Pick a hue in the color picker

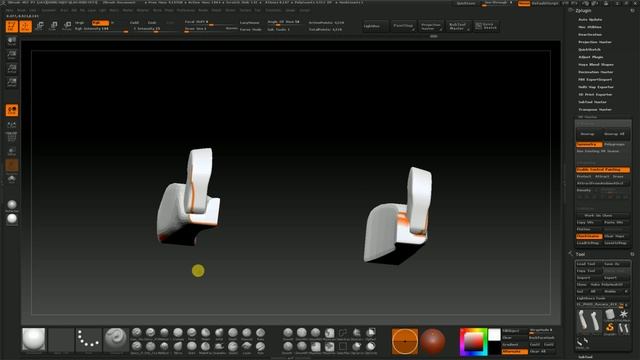[x=473, y=342]
